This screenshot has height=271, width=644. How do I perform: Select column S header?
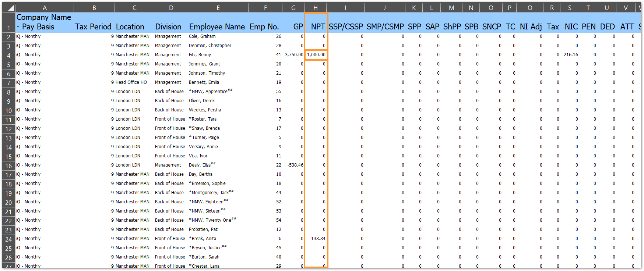[x=570, y=8]
